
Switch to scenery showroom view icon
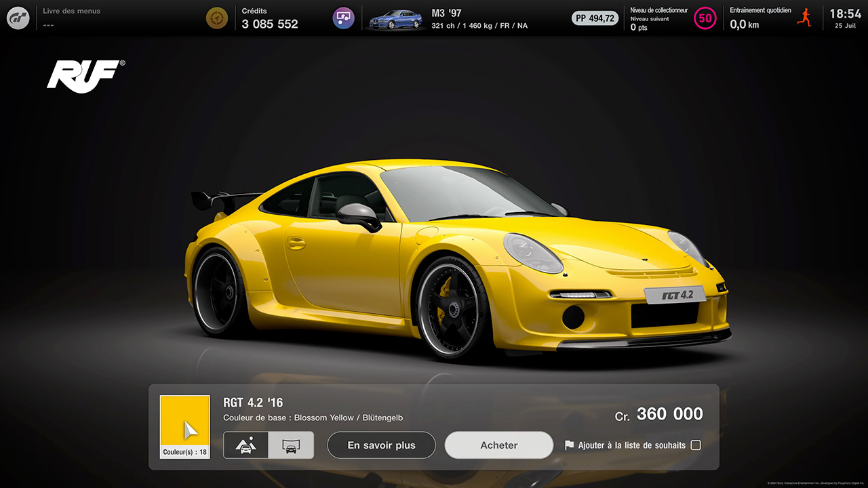(245, 445)
